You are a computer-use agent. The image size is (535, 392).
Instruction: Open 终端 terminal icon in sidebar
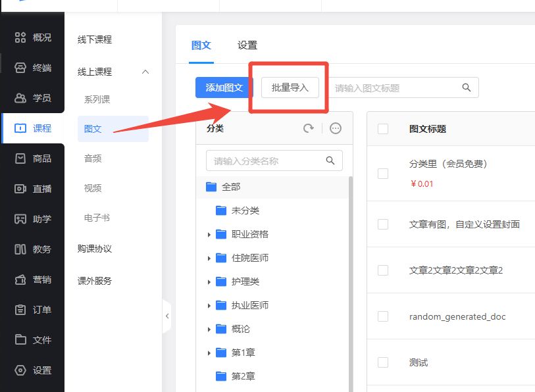point(20,68)
